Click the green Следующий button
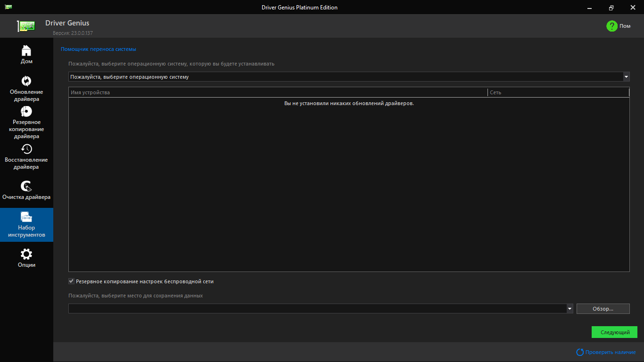This screenshot has height=362, width=644. (x=614, y=332)
